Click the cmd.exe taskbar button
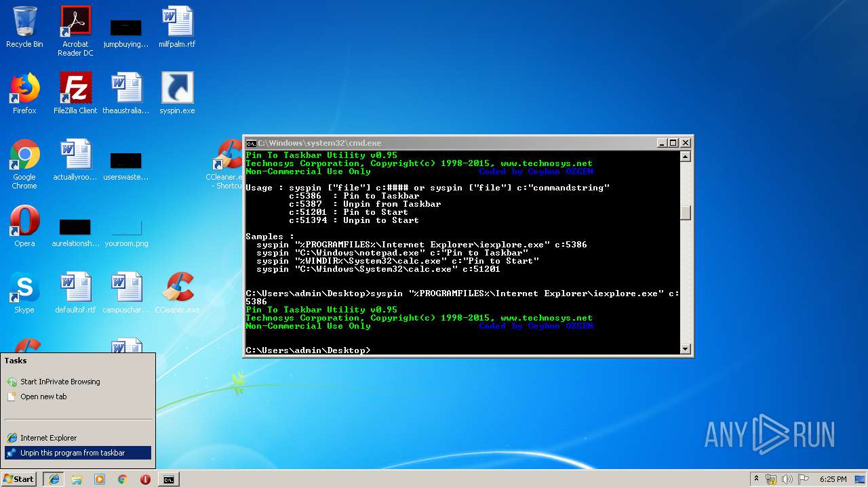Screen dimensions: 868x488 [x=168, y=479]
